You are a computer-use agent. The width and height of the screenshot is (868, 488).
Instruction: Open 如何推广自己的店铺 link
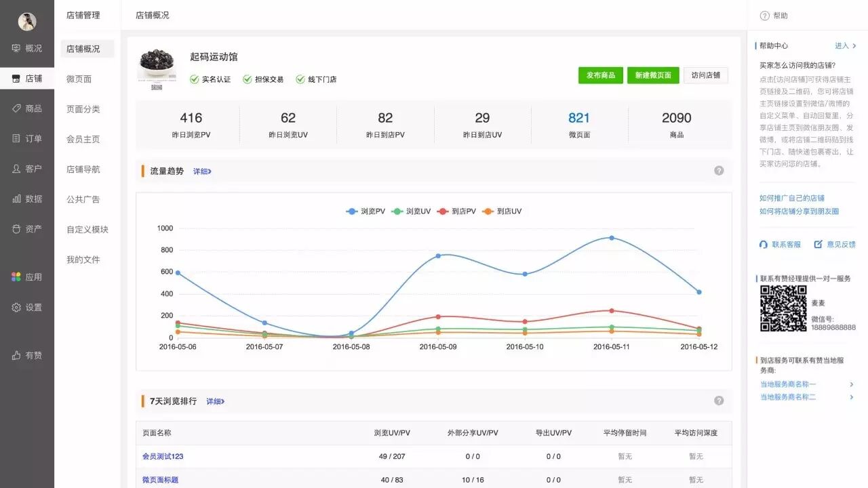(x=792, y=198)
